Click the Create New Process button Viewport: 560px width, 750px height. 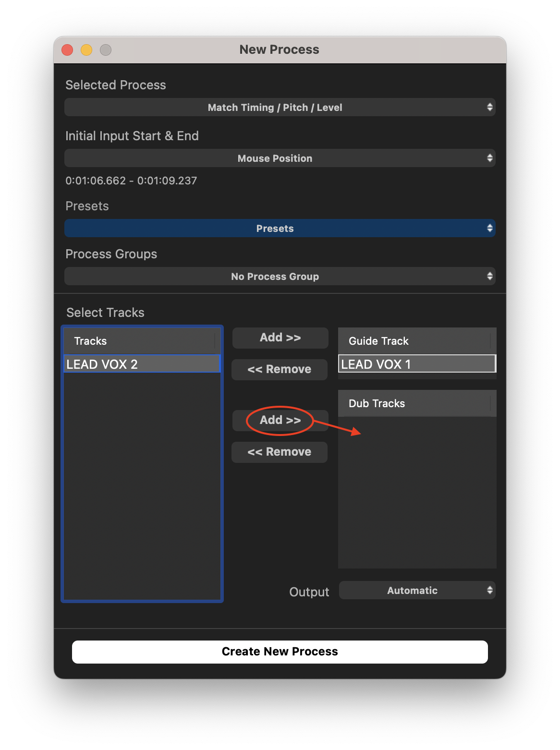click(x=280, y=652)
